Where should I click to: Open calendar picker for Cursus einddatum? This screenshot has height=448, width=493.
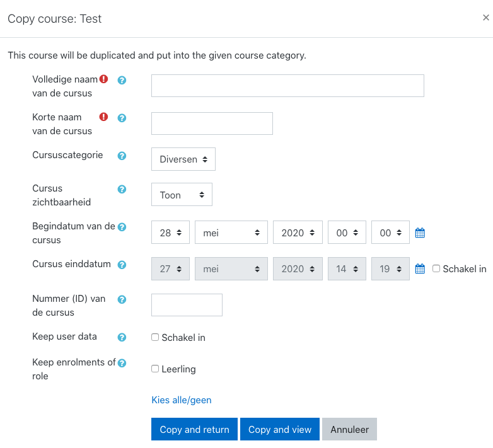[x=420, y=269]
